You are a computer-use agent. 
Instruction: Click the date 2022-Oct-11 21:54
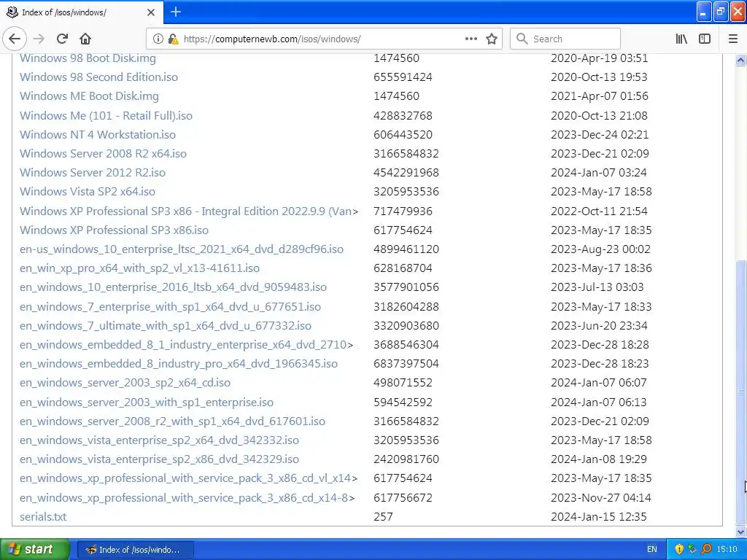[x=599, y=211]
